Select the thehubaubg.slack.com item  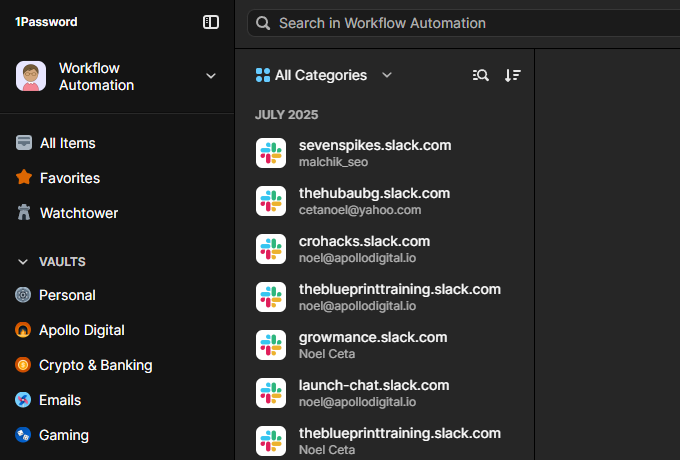tap(384, 201)
